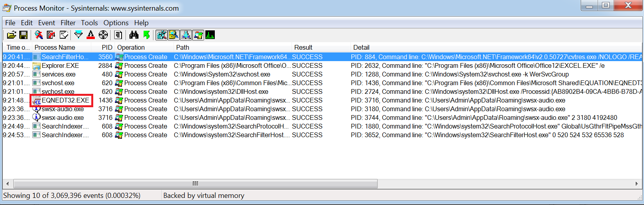
Task: Click the Clear display icon
Action: 64,35
